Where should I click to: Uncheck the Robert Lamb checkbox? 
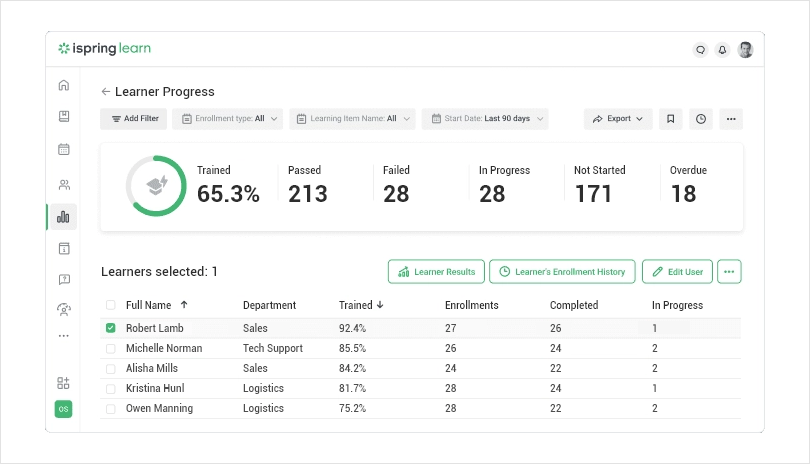tap(111, 328)
